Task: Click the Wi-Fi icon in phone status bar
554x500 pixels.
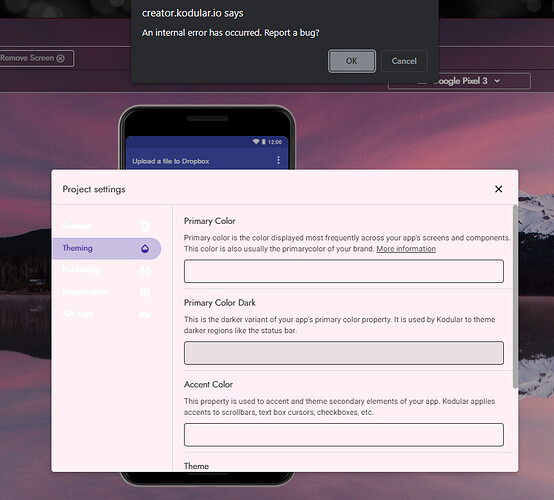Action: [256, 142]
